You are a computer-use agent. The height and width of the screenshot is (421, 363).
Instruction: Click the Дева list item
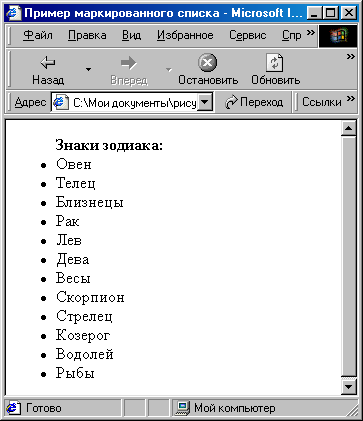(73, 259)
